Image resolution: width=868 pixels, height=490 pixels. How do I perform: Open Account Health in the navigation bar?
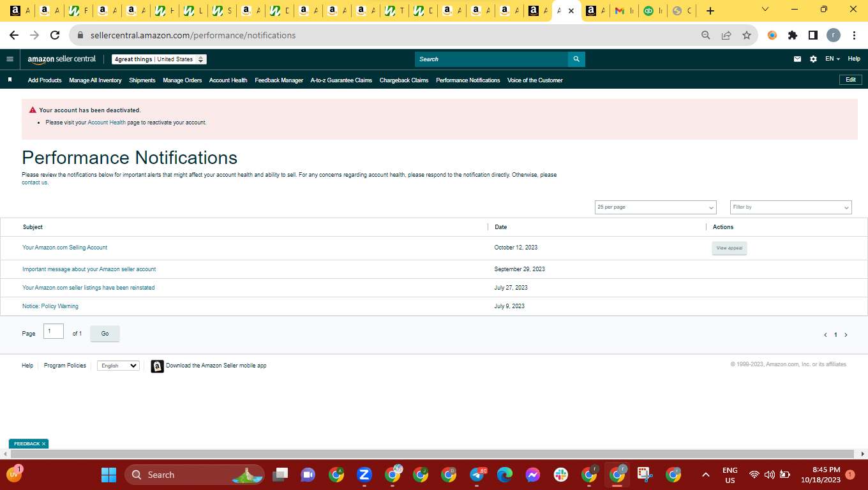click(228, 80)
